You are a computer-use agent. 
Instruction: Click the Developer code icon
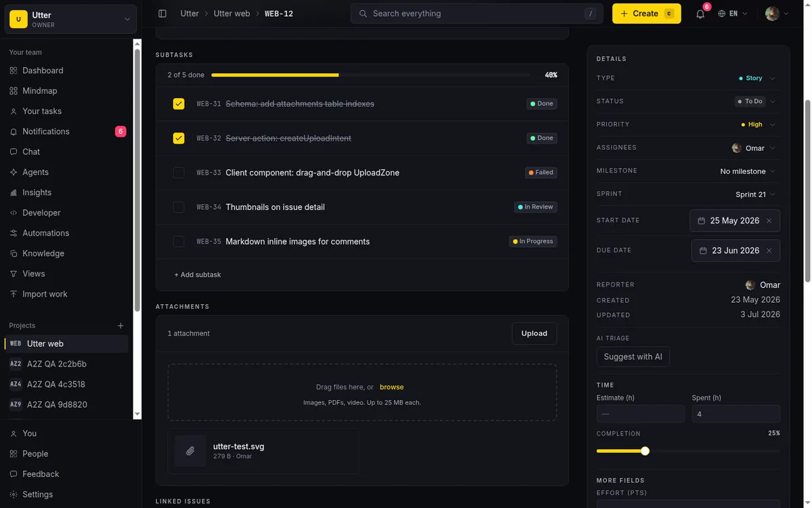pos(14,213)
